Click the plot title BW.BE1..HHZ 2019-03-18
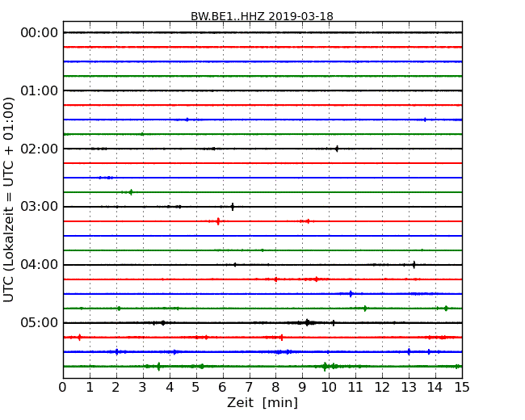 click(262, 16)
